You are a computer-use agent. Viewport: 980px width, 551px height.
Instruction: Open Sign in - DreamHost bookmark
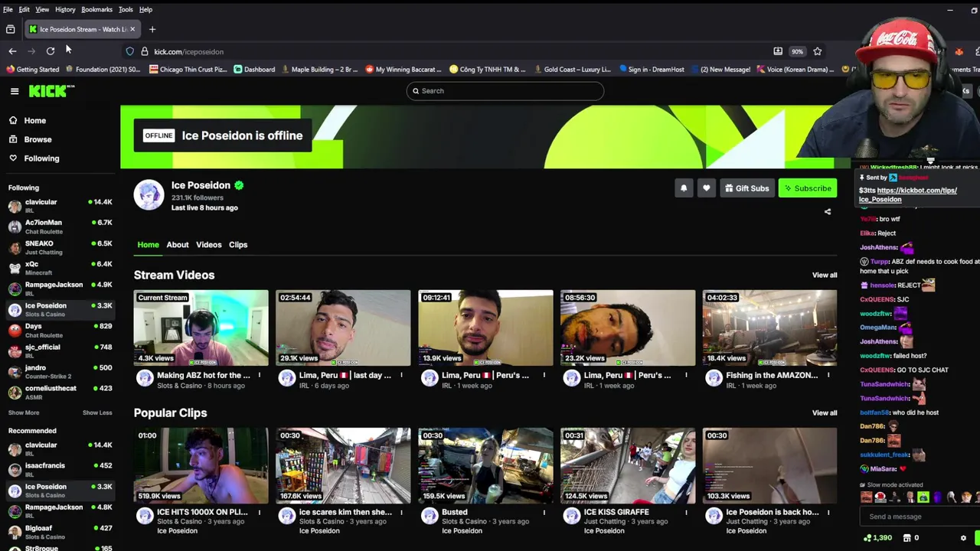(652, 69)
